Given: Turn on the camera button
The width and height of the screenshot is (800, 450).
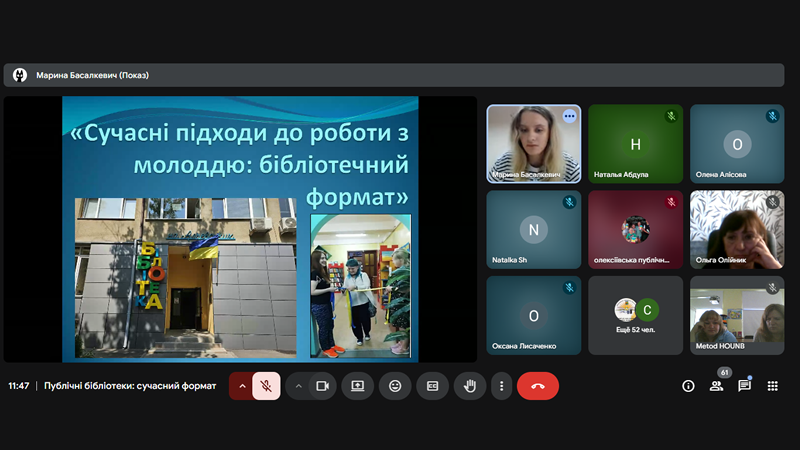Looking at the screenshot, I should click(322, 386).
